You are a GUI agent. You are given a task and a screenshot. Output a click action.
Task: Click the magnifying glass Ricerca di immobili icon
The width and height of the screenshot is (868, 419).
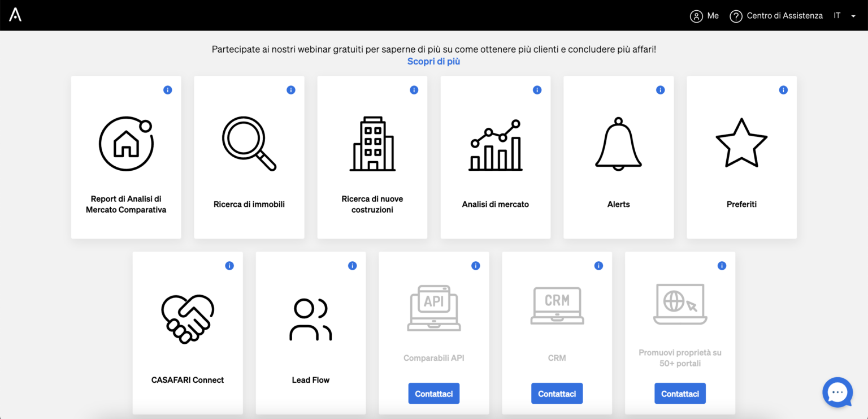click(x=249, y=144)
